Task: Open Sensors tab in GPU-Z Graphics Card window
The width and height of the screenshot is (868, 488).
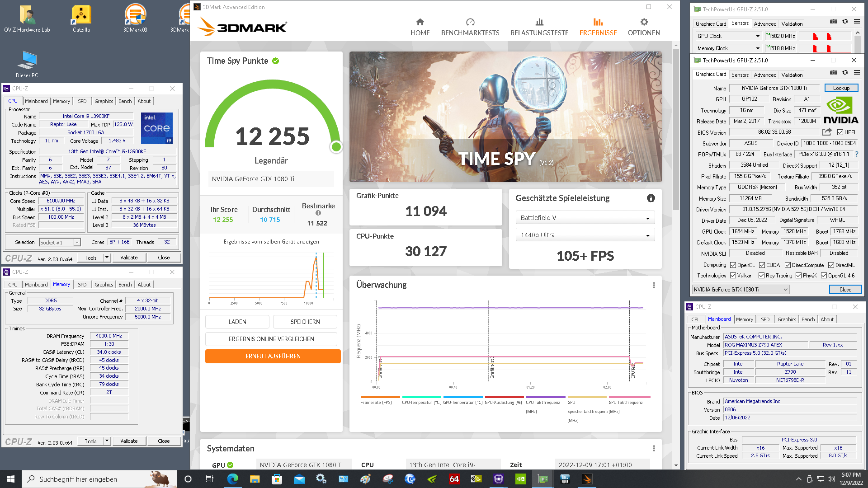Action: pos(740,75)
